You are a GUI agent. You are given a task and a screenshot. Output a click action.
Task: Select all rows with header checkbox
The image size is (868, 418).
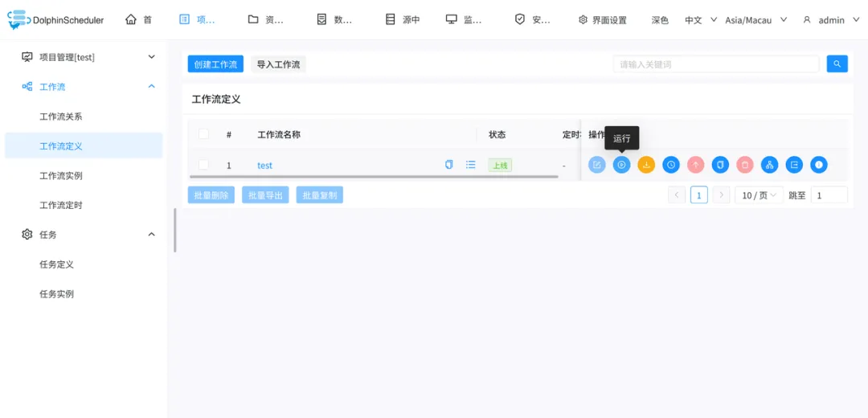(x=203, y=134)
